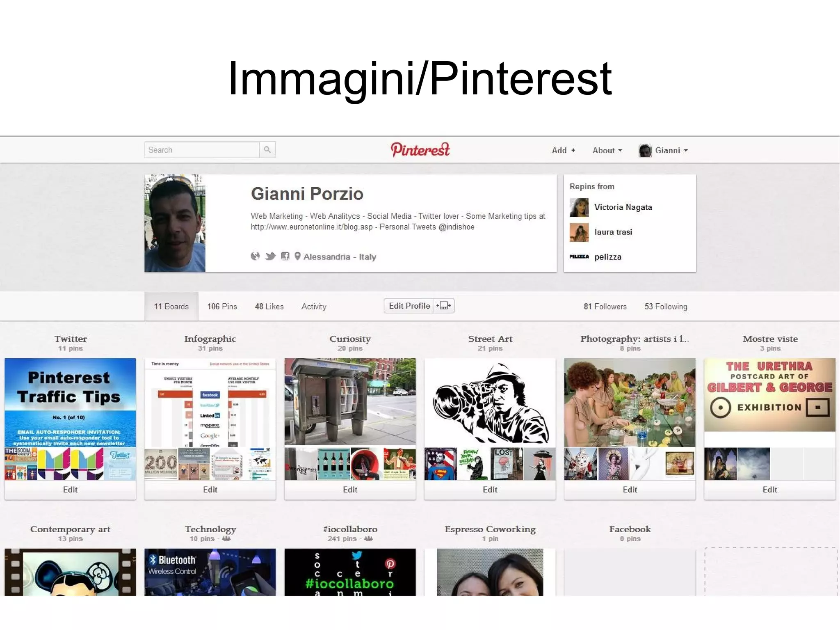Expand the About dropdown

pos(607,151)
